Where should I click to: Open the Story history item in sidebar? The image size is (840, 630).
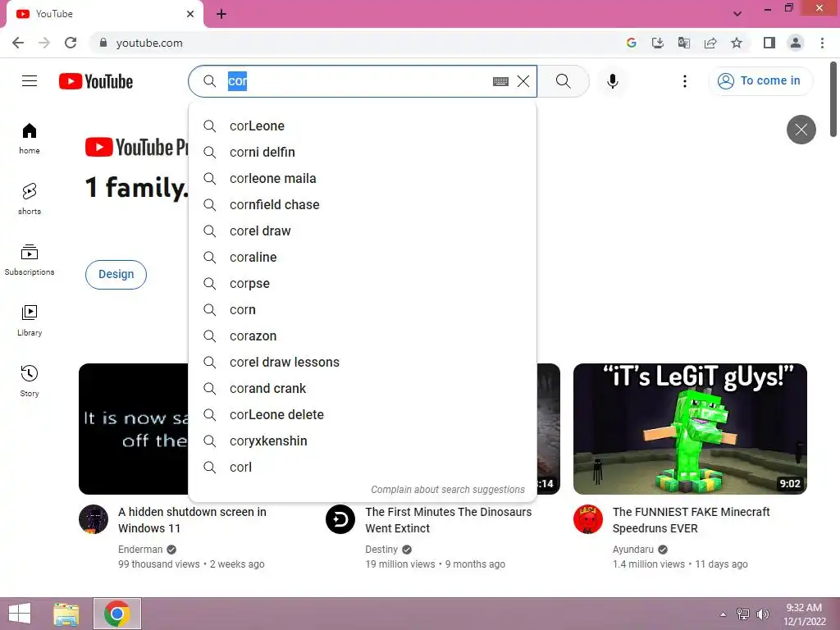[x=30, y=381]
